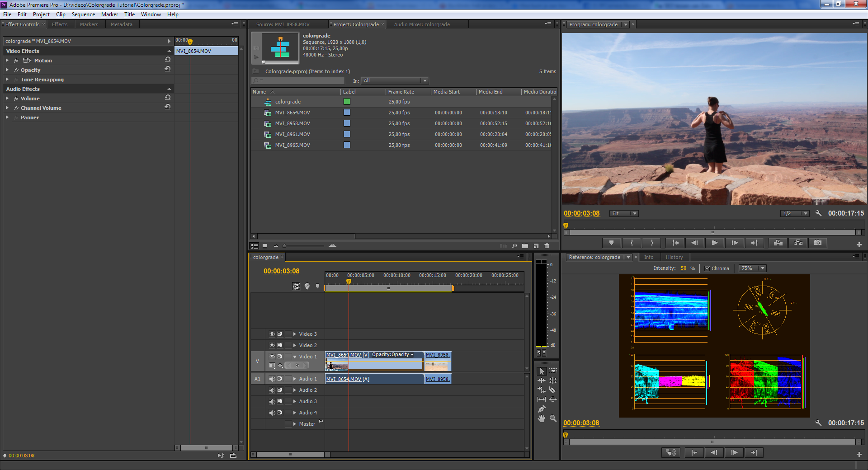This screenshot has height=470, width=868.
Task: Go to In point in Program monitor
Action: click(675, 243)
